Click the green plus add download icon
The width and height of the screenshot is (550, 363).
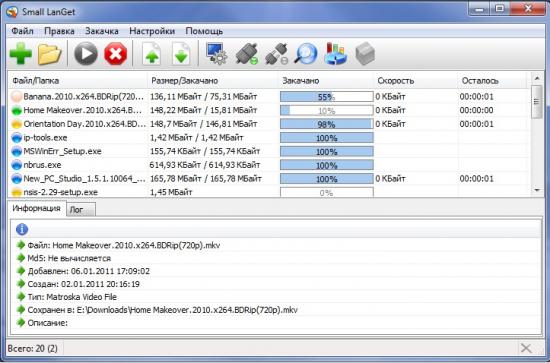tap(21, 54)
